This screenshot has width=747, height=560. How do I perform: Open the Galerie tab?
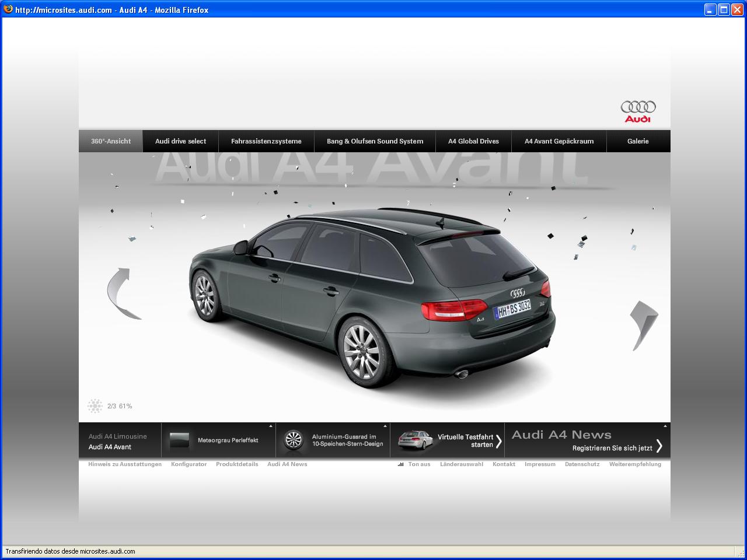638,141
